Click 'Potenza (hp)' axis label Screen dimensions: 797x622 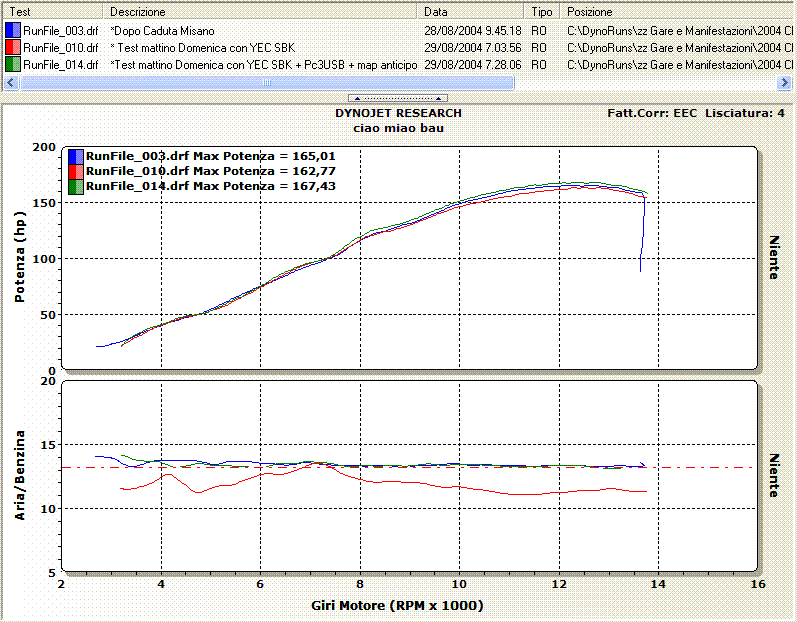(20, 257)
